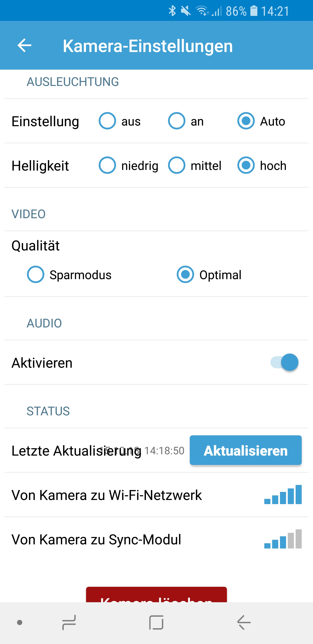Toggle the audio Aktivieren switch
The image size is (313, 644).
pyautogui.click(x=285, y=362)
